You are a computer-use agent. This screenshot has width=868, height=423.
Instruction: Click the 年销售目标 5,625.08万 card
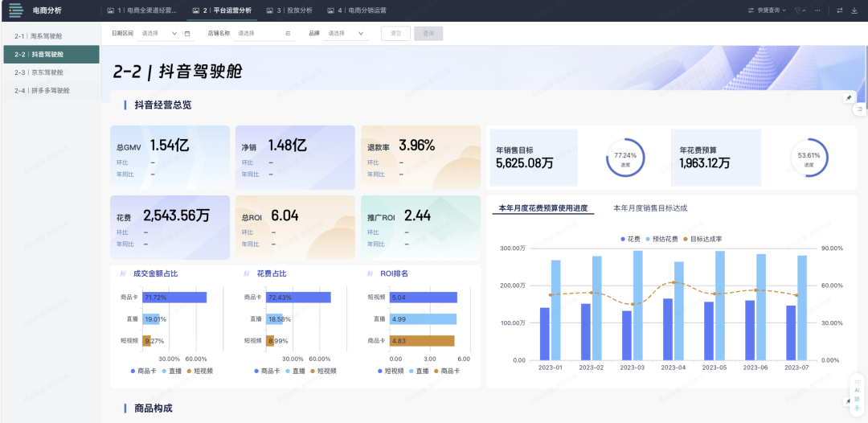[533, 158]
